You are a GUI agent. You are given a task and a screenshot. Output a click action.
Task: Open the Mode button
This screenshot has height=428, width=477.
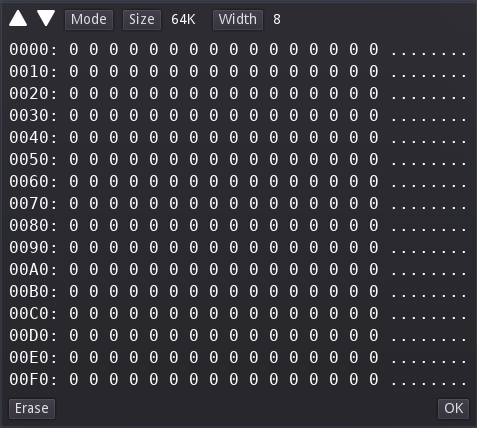89,20
